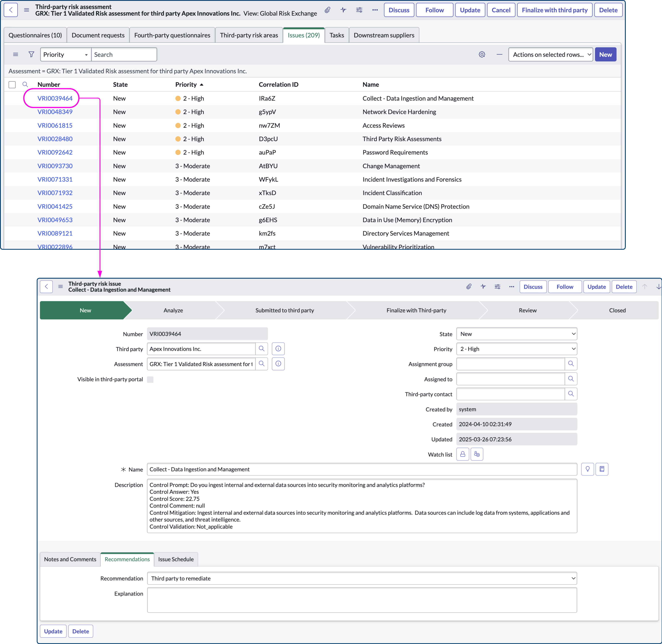Click lightbulb suggestion icon next to Name
Screen dimensions: 662x644
click(588, 469)
